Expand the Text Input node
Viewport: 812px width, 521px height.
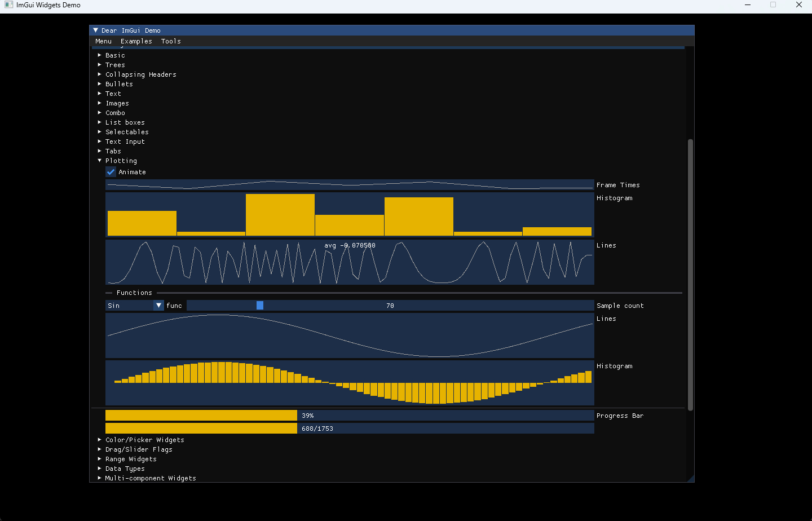pyautogui.click(x=100, y=142)
